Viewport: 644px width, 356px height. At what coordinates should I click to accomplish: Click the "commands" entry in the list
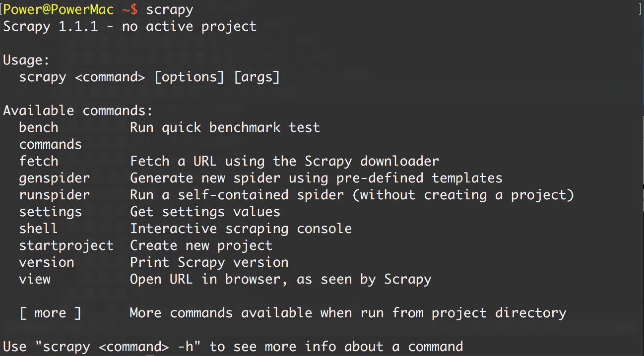pyautogui.click(x=50, y=144)
